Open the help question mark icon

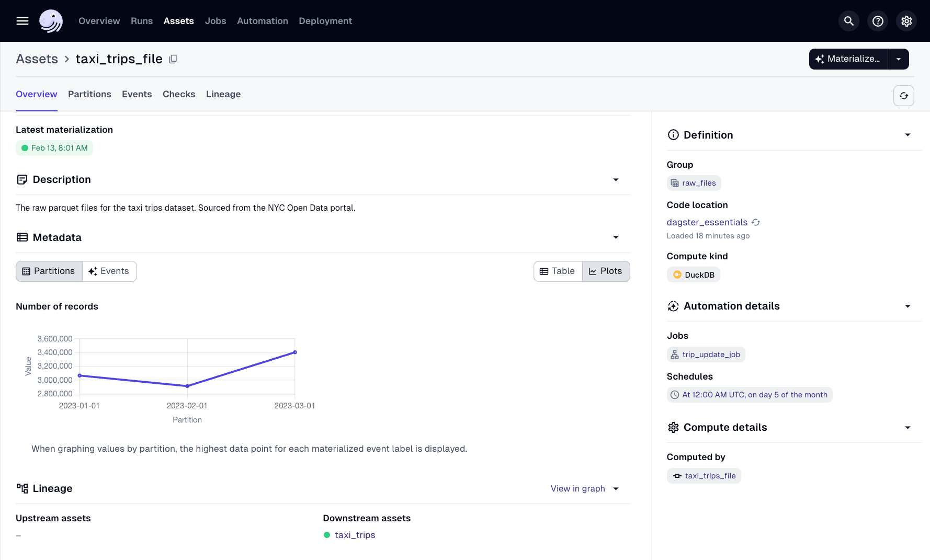click(878, 21)
